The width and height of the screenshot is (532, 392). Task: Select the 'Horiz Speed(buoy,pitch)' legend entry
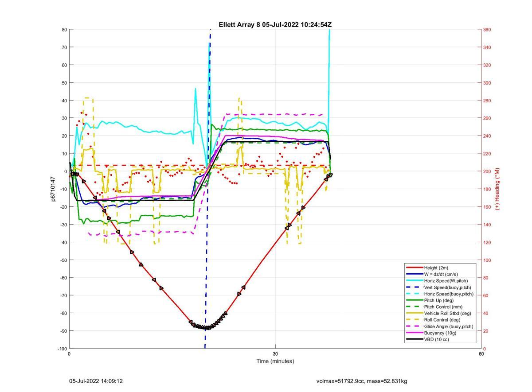click(449, 294)
